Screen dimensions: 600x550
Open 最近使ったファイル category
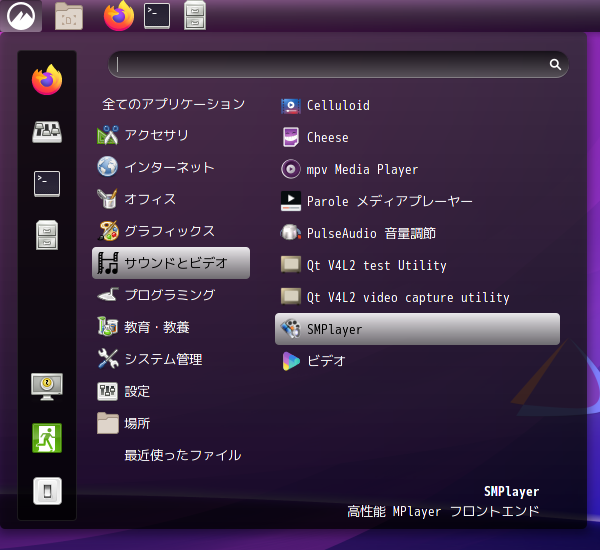[x=171, y=455]
